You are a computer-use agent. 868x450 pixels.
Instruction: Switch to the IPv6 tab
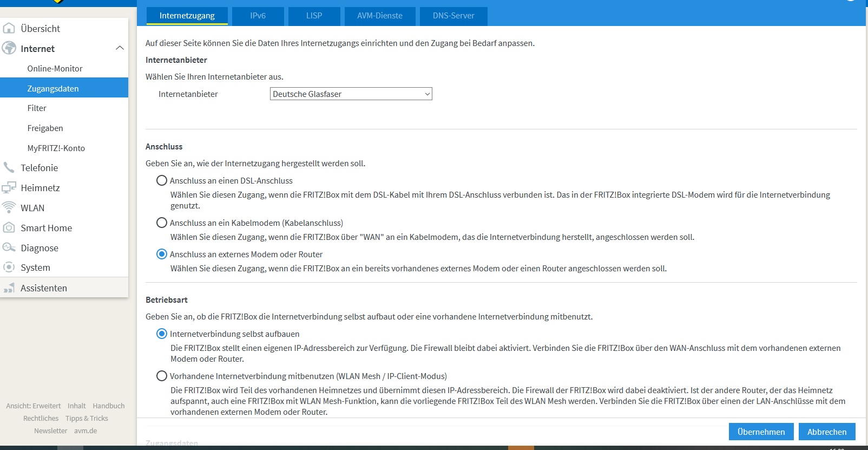[x=258, y=16]
